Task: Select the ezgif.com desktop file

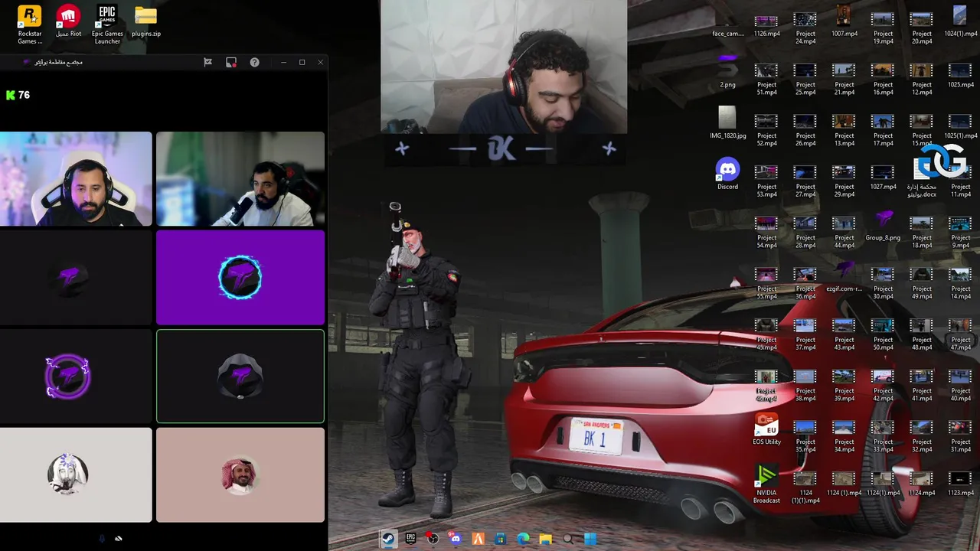Action: pyautogui.click(x=844, y=277)
